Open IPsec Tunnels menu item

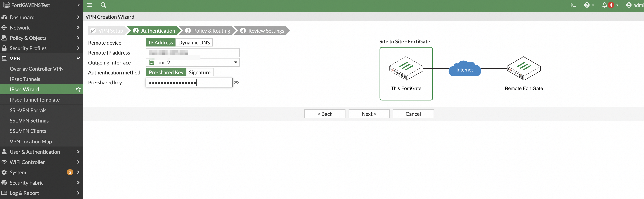tap(25, 79)
